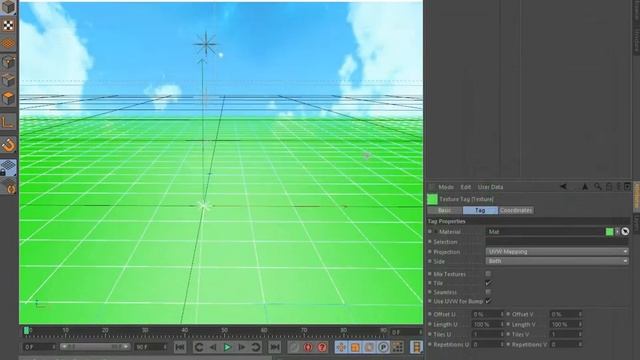
Task: Click the Length U stepper arrows
Action: 502,324
